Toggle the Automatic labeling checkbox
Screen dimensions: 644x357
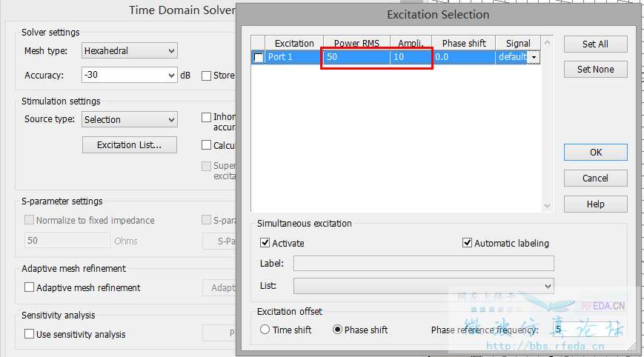[x=467, y=243]
